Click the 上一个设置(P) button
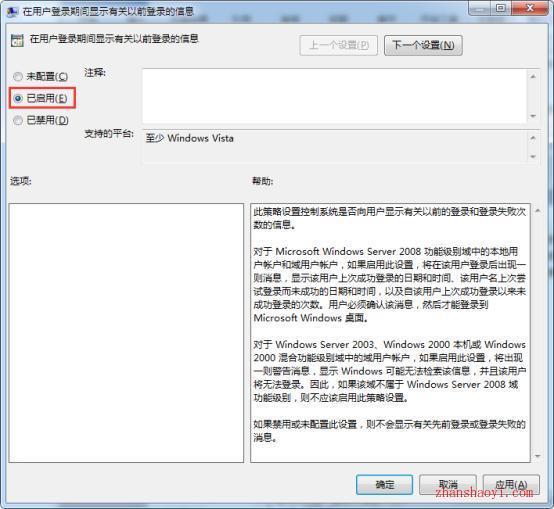This screenshot has width=554, height=509. pyautogui.click(x=338, y=45)
